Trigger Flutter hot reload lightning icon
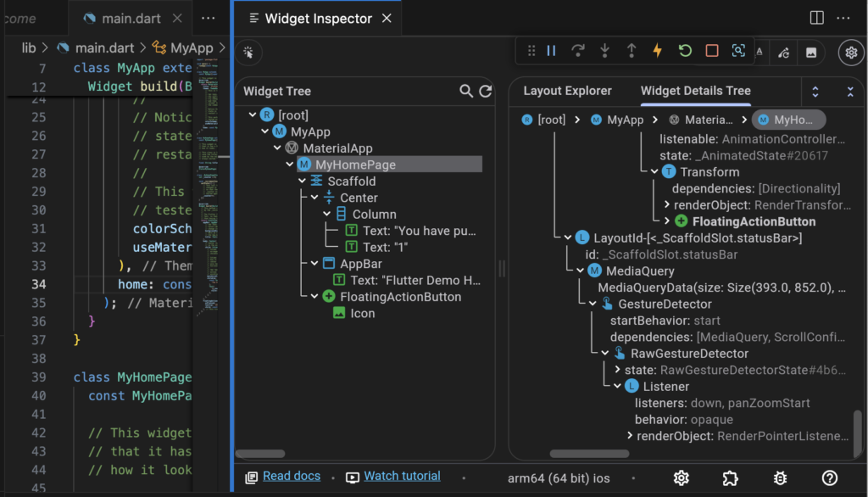Image resolution: width=868 pixels, height=497 pixels. (657, 51)
